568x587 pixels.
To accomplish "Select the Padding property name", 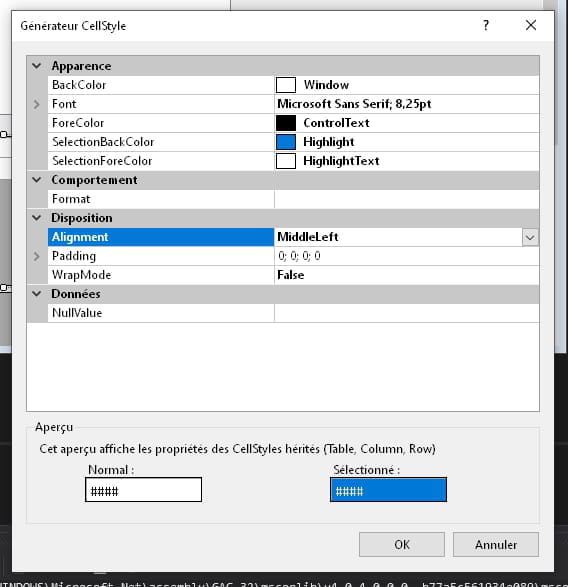I will pyautogui.click(x=74, y=256).
